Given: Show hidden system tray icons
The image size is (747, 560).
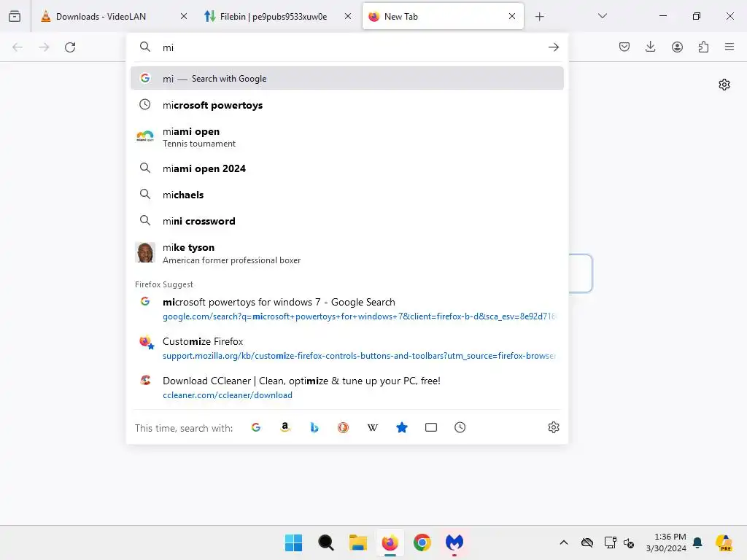Looking at the screenshot, I should [564, 542].
